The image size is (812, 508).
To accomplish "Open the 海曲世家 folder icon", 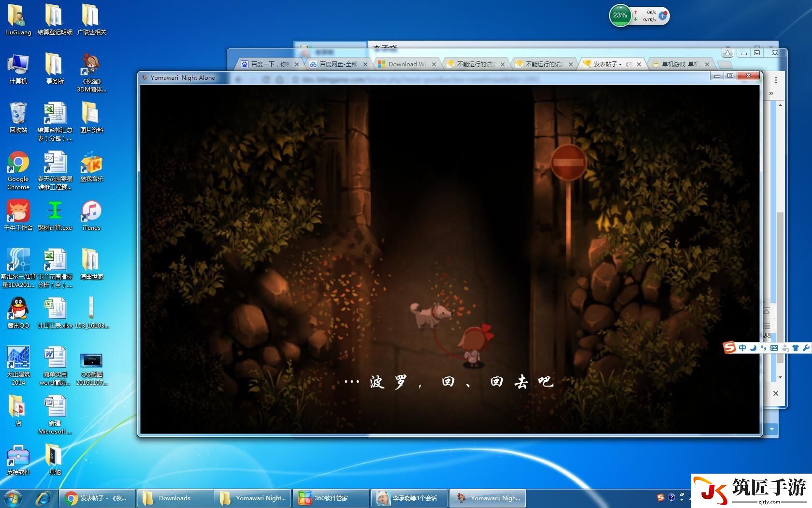I will coord(91,264).
